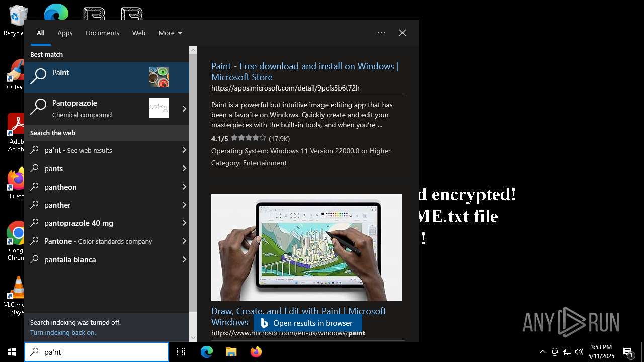Viewport: 644px width, 362px height.
Task: Select the pantoprazole 40 mg suggestion
Action: click(x=101, y=223)
